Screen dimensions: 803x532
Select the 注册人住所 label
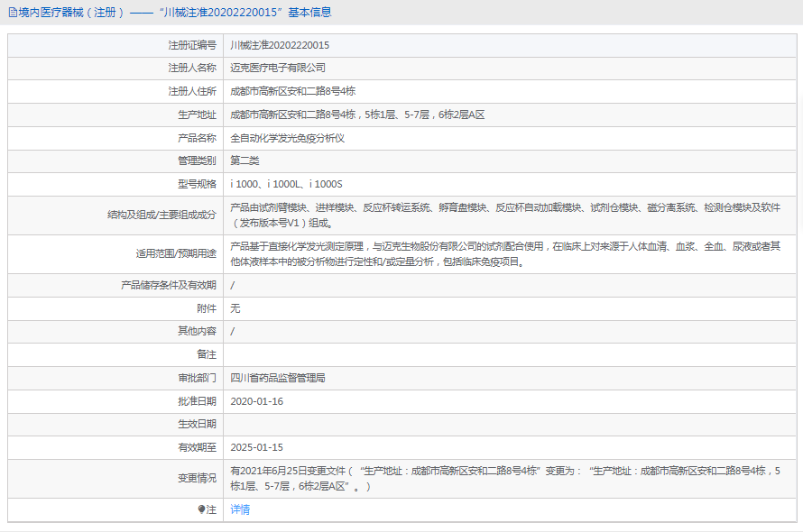(192, 92)
